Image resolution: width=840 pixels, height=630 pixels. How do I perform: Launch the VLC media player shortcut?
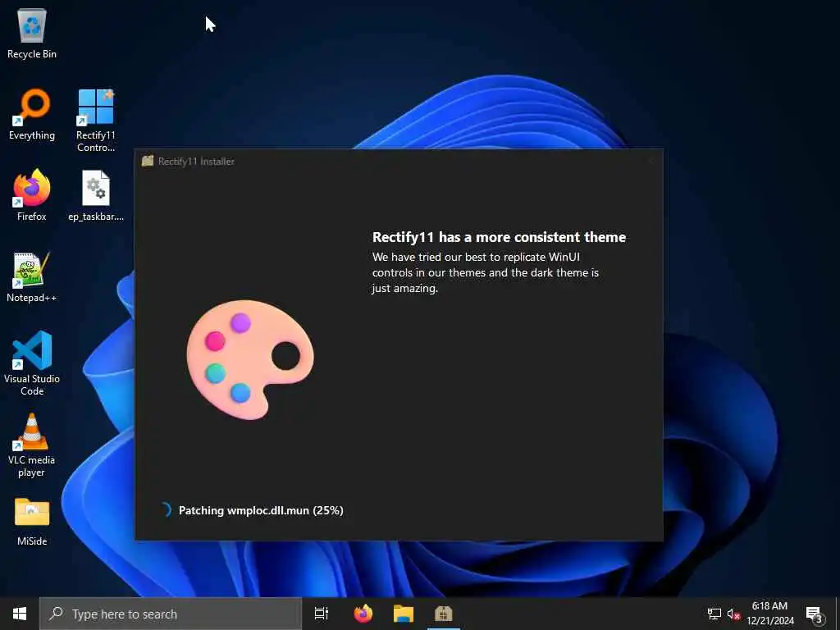pyautogui.click(x=32, y=445)
